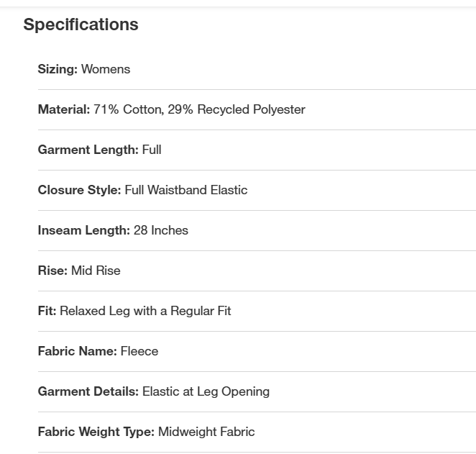476x454 pixels.
Task: Click the Fabric Name label
Action: (x=77, y=351)
